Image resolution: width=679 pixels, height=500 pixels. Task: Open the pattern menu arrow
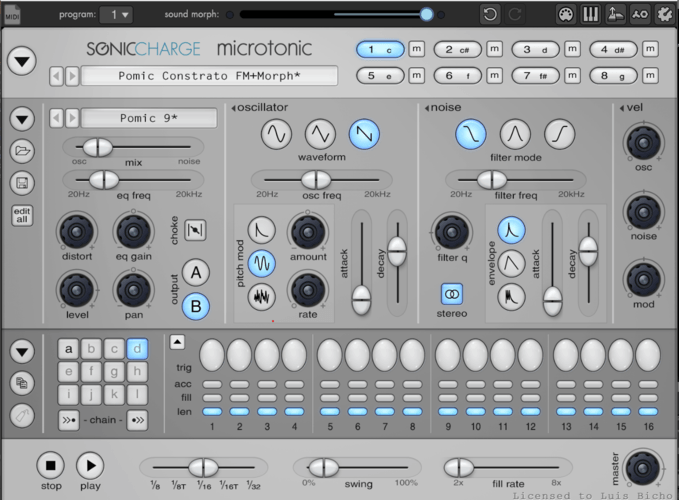point(22,351)
